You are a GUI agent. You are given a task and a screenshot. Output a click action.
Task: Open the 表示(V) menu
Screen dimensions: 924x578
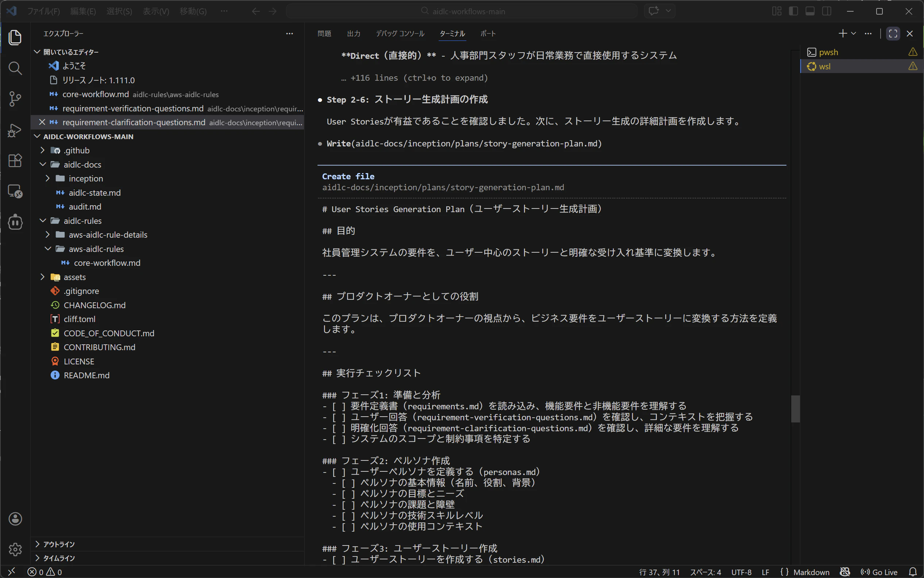[x=156, y=11]
